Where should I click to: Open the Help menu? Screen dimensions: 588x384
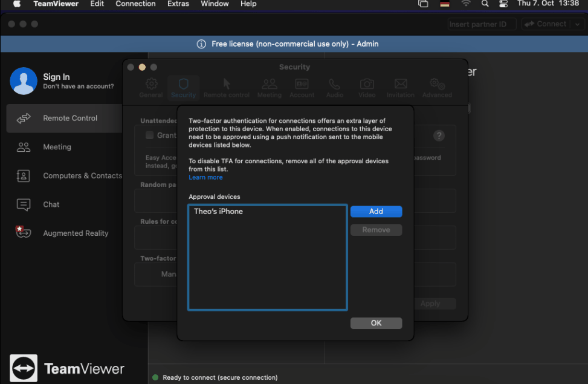point(248,4)
